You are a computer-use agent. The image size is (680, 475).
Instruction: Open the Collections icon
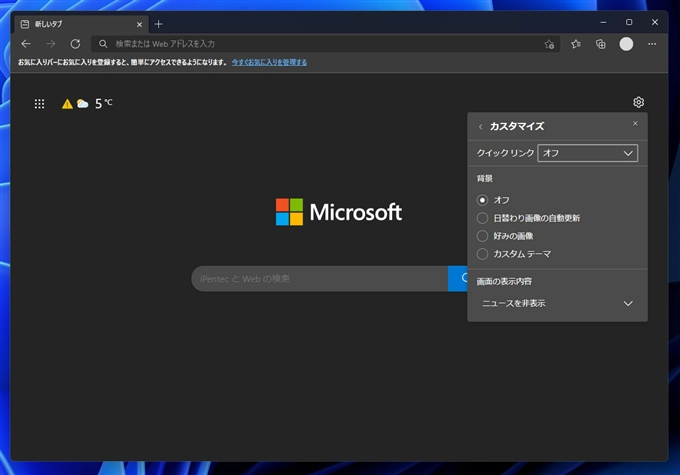tap(601, 44)
